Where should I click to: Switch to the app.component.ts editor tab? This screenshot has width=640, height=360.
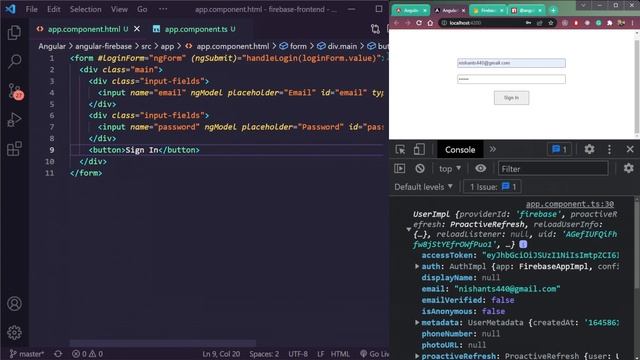point(196,29)
